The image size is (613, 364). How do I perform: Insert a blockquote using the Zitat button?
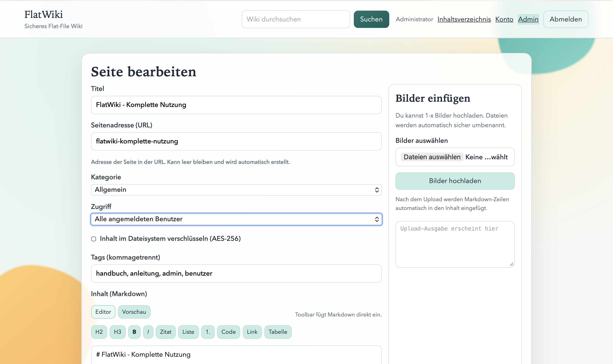pyautogui.click(x=166, y=332)
